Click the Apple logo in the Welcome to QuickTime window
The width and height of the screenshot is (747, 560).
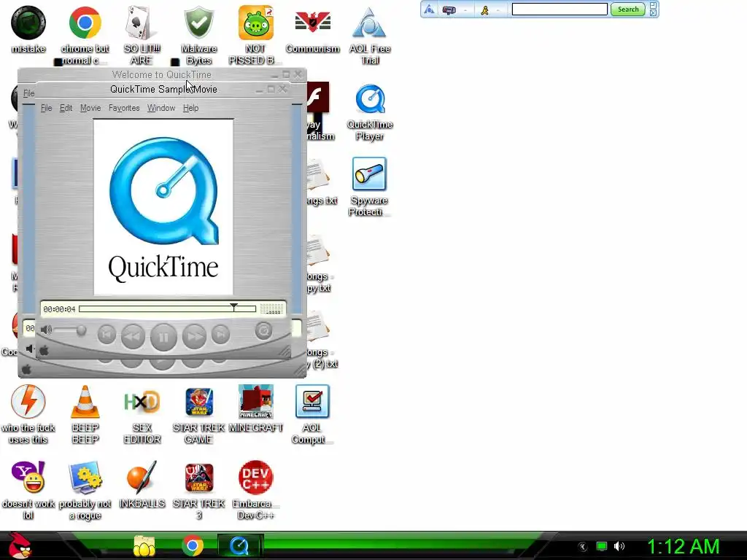click(27, 369)
